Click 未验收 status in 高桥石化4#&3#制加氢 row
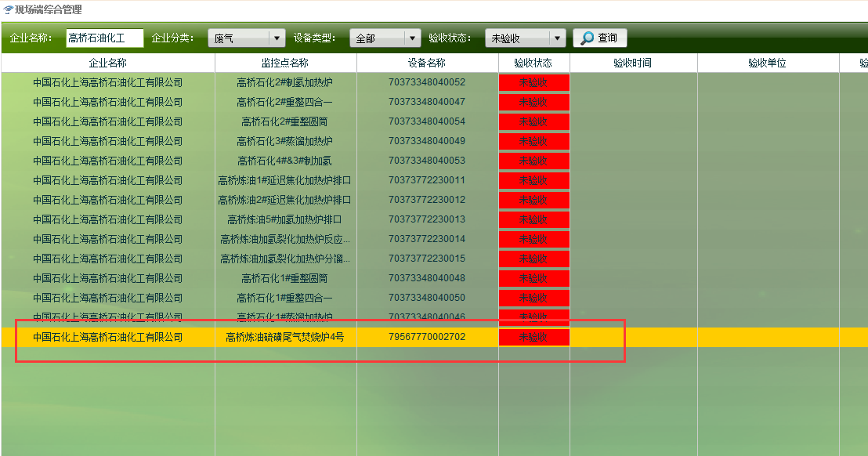This screenshot has height=456, width=868. pos(533,161)
